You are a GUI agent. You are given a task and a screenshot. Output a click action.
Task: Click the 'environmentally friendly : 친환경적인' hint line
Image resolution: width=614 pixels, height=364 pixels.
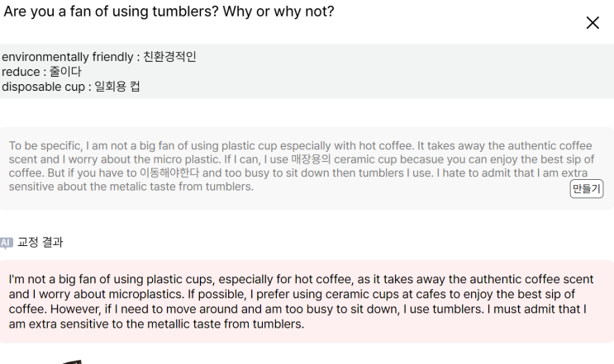point(98,57)
